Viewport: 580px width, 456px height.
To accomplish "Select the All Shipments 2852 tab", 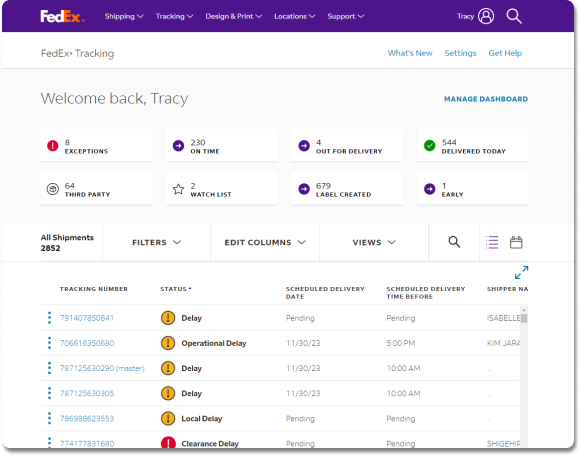I will [x=67, y=243].
